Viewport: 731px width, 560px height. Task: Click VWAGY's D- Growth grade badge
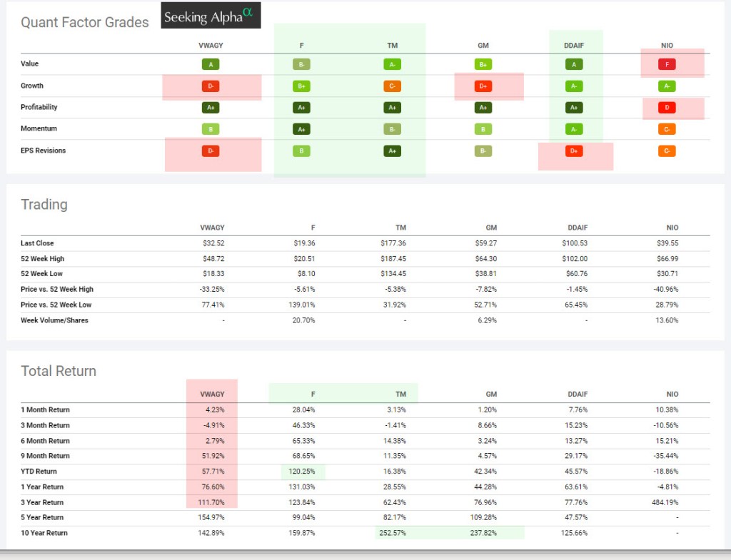tap(211, 86)
